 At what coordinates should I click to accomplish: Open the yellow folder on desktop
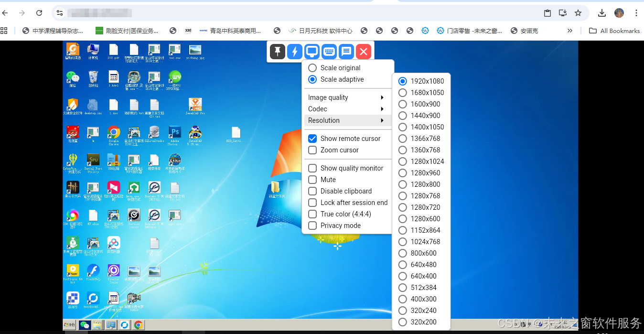coord(276,190)
